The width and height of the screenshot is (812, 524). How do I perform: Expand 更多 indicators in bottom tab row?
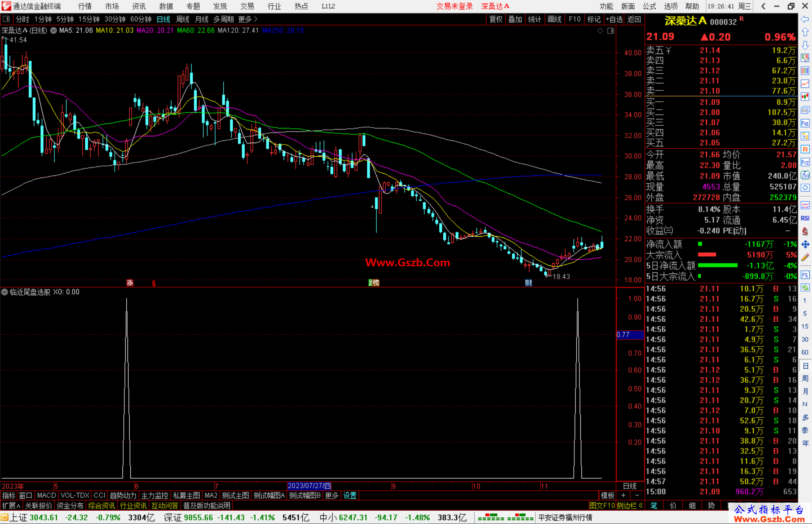[x=332, y=495]
